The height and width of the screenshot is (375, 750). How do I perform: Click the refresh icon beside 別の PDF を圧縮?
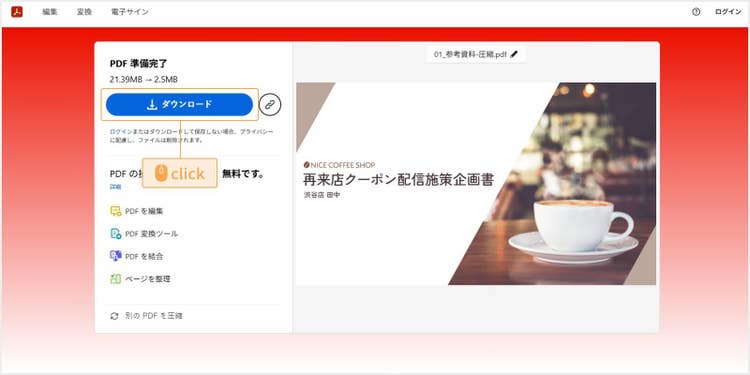click(114, 316)
